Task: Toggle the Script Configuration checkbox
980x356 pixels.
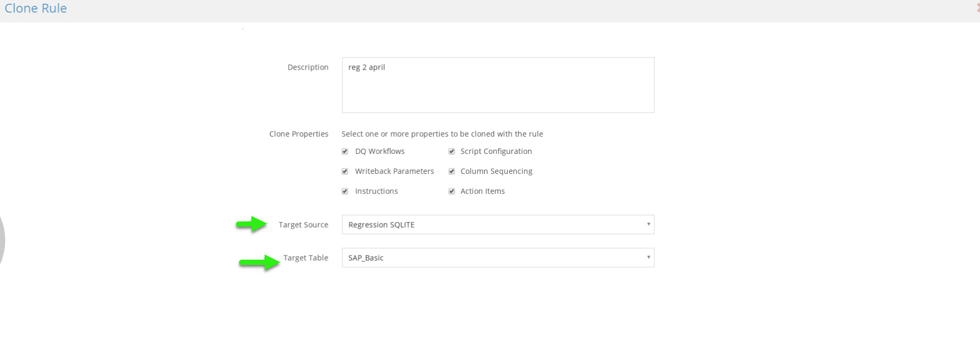Action: (452, 151)
